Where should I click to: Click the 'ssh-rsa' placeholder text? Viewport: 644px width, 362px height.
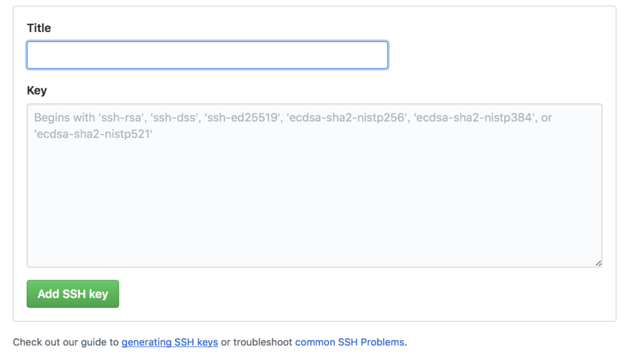(123, 118)
